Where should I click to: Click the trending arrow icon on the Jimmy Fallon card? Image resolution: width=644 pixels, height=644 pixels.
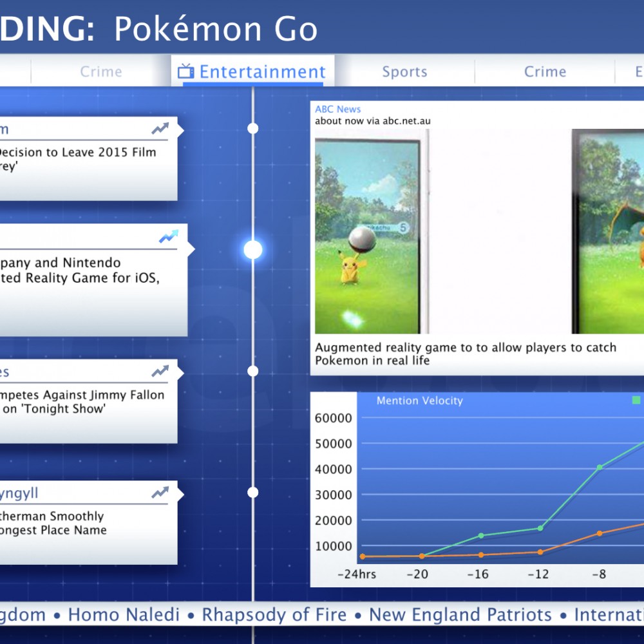(160, 371)
